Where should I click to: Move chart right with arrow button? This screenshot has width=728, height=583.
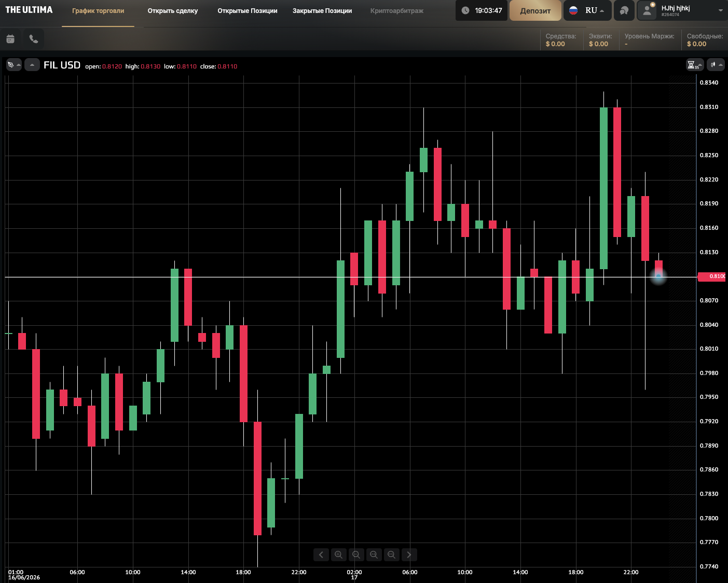coord(409,555)
